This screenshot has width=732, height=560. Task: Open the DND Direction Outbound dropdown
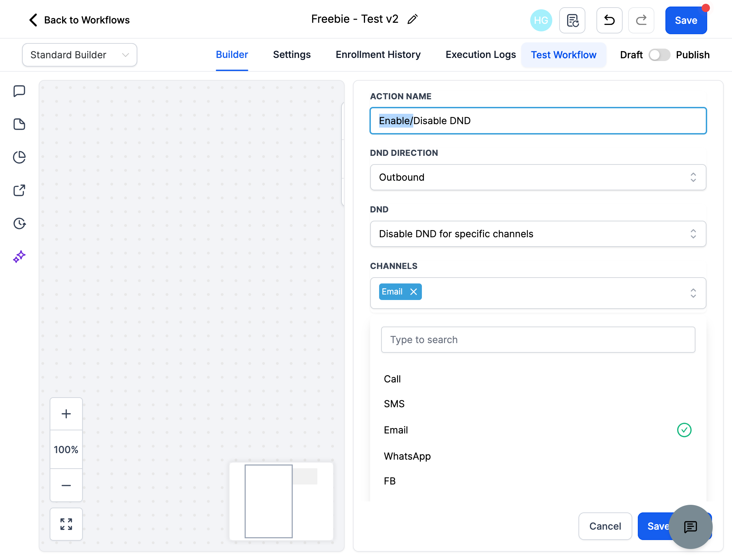point(538,177)
